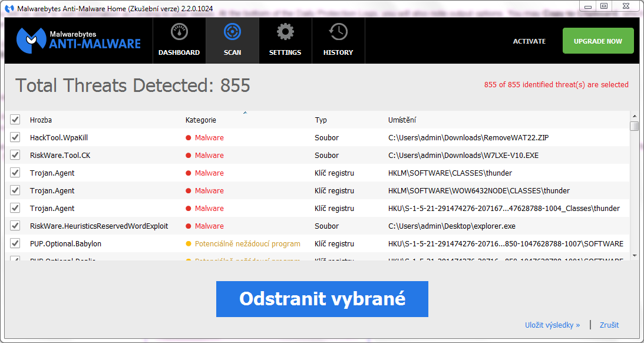This screenshot has width=644, height=343.
Task: Click the Total Threats Detected: 855 heading
Action: [x=133, y=85]
